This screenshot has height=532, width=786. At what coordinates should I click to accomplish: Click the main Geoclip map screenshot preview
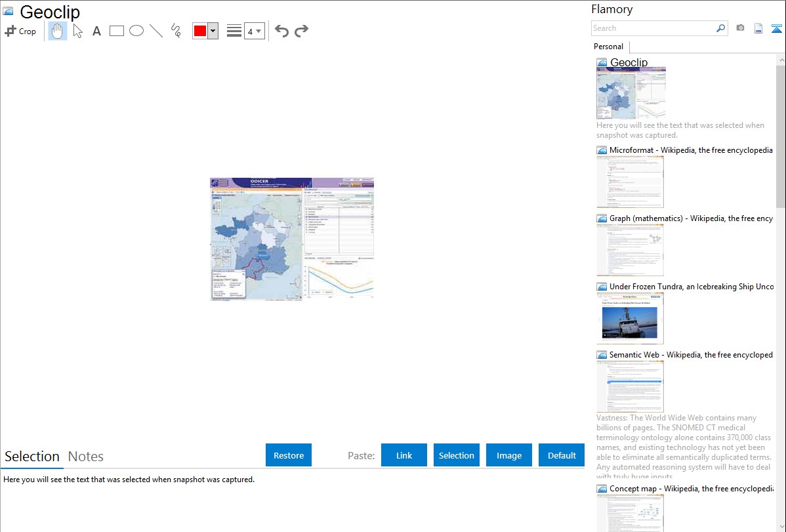tap(292, 239)
